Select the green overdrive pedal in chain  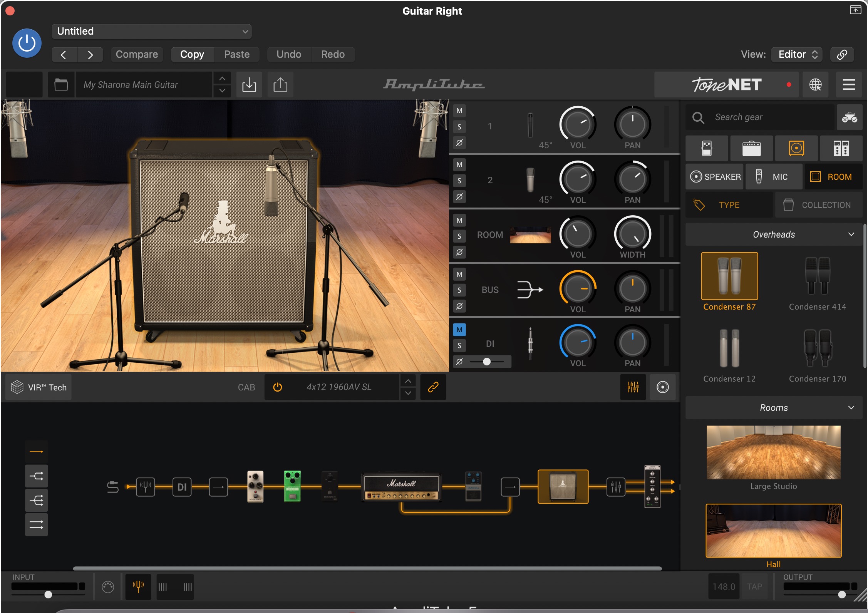[292, 486]
